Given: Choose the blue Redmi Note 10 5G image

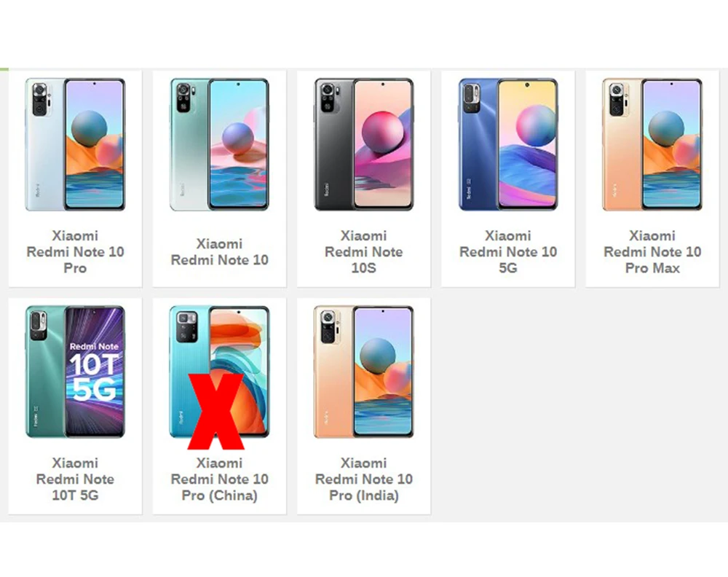Looking at the screenshot, I should click(x=508, y=144).
